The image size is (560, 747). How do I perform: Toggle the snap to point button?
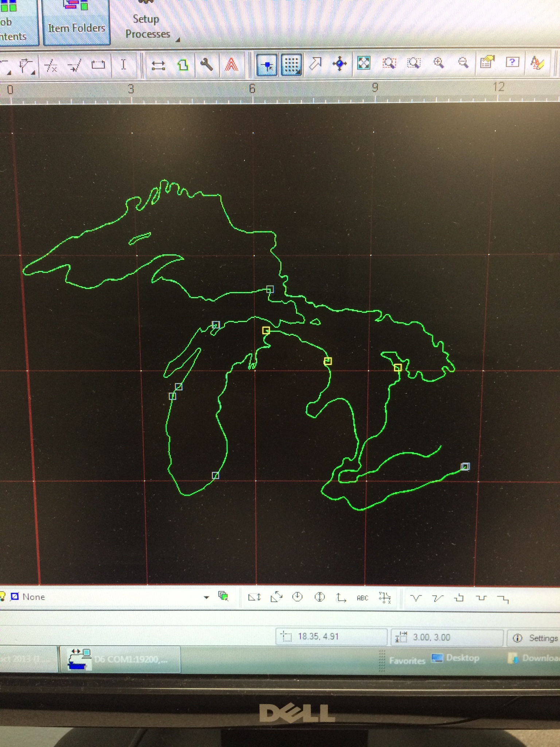point(267,65)
